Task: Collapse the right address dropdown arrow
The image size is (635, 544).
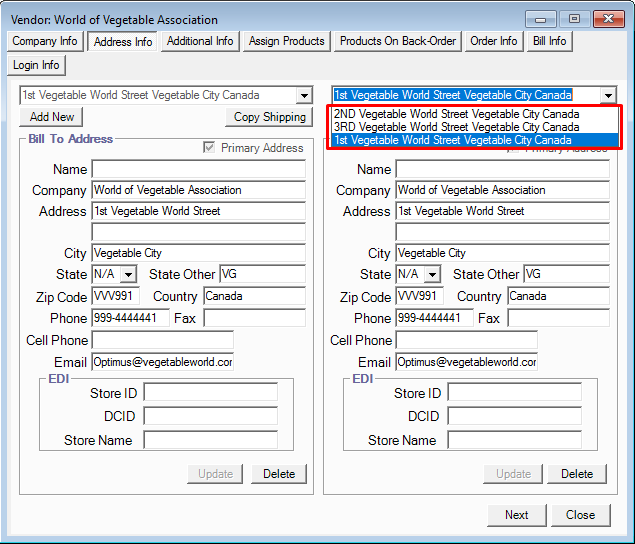Action: coord(608,96)
